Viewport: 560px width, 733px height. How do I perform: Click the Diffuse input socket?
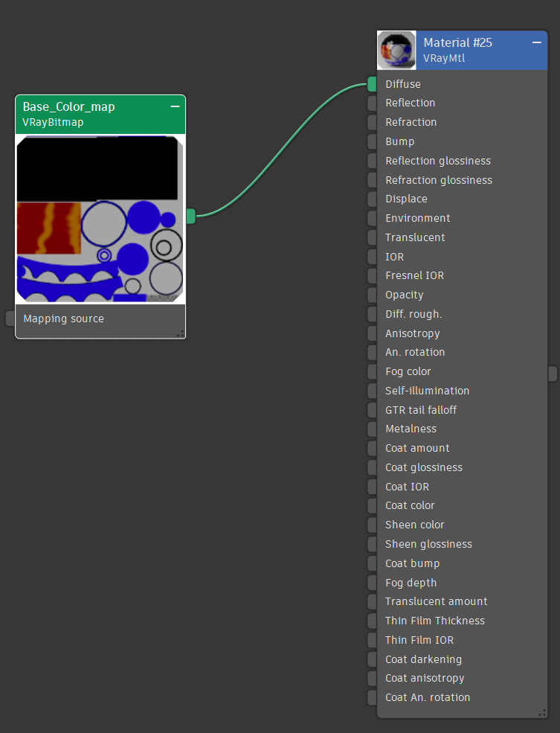pos(372,84)
